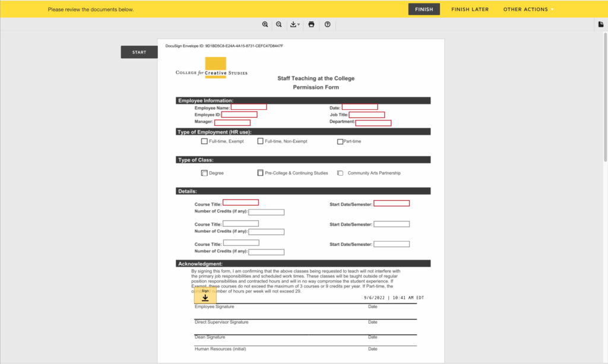This screenshot has width=608, height=364.
Task: Check the Full-time, Exempt checkbox
Action: [x=204, y=141]
